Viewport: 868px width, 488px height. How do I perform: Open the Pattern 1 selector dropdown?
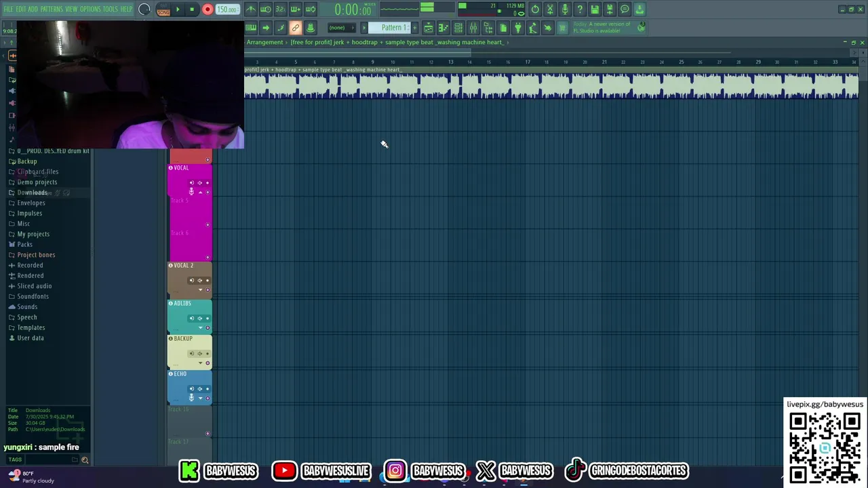(x=390, y=28)
